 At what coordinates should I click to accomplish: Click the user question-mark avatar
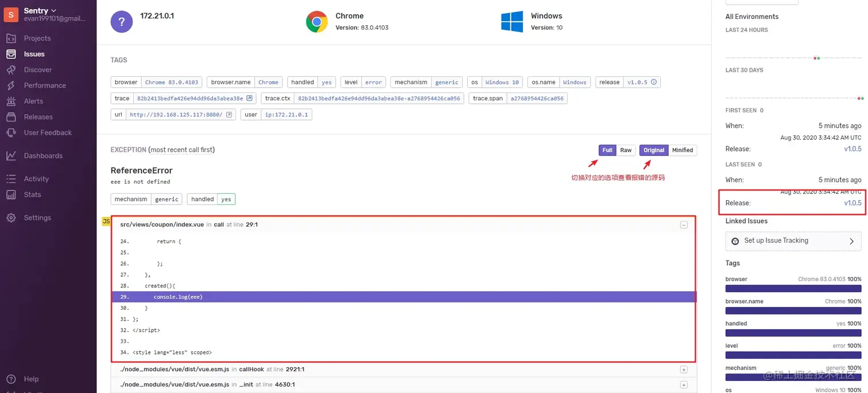[x=122, y=22]
